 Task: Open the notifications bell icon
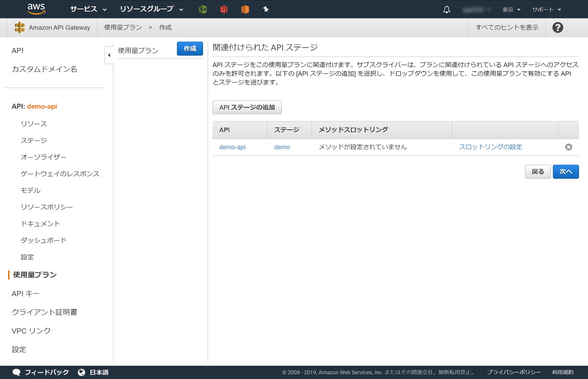click(x=447, y=10)
